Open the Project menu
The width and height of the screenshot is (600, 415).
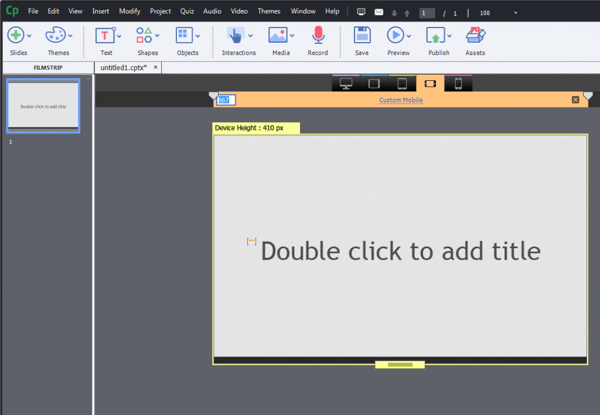click(x=160, y=11)
